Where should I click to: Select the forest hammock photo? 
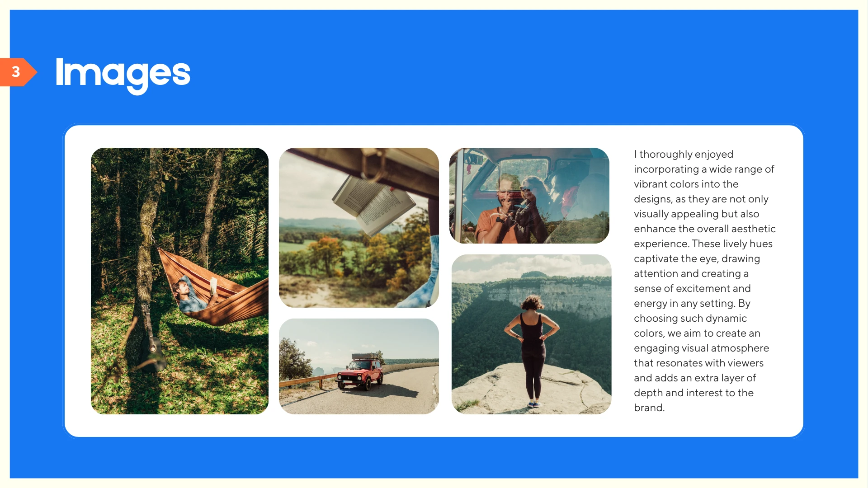pyautogui.click(x=179, y=281)
